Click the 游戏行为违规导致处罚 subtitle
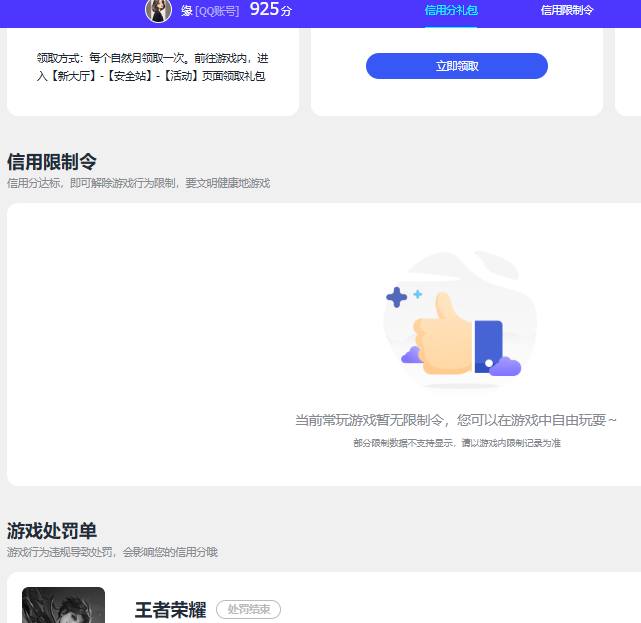Screen dimensions: 641x623 pos(112,552)
